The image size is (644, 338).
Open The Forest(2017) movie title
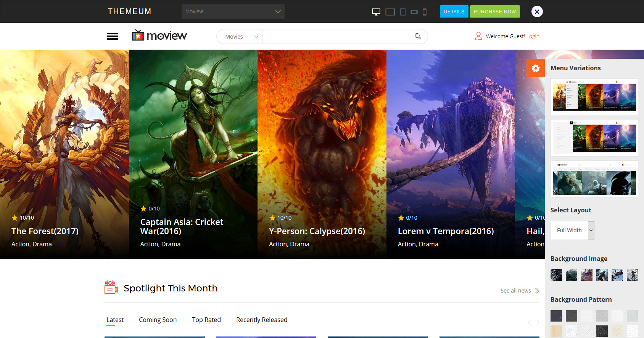click(x=45, y=231)
